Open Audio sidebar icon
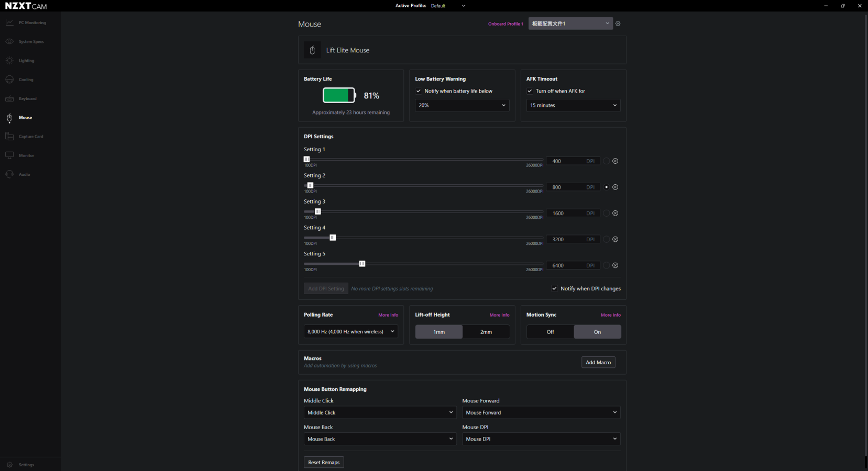 (9, 174)
